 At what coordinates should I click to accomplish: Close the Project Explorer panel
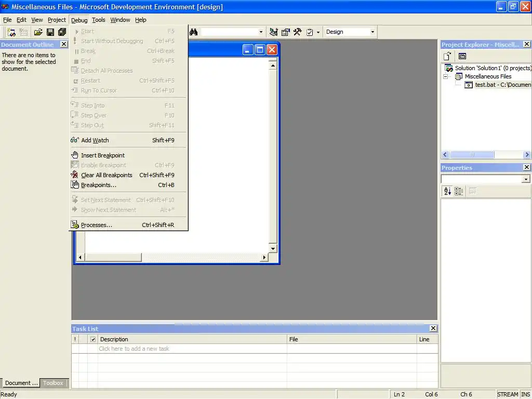[x=527, y=44]
